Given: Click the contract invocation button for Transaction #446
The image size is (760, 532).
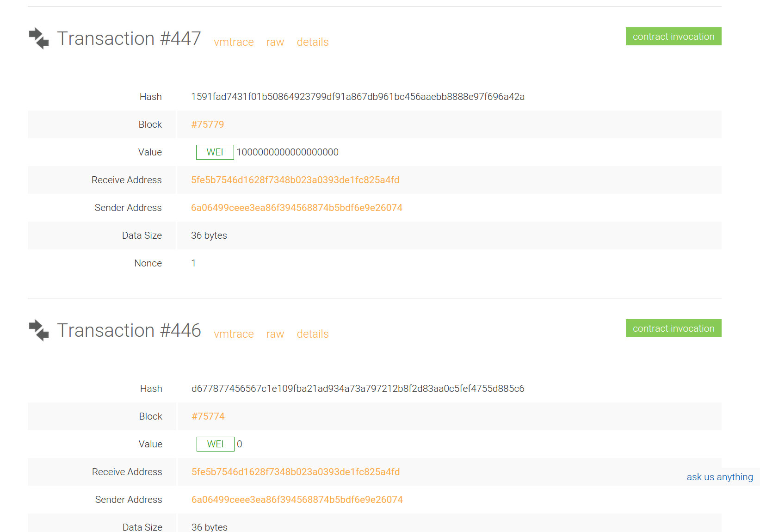Looking at the screenshot, I should [673, 328].
